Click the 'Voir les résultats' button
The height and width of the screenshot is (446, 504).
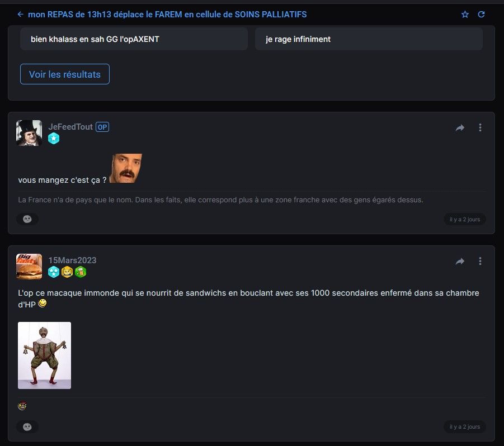[64, 74]
